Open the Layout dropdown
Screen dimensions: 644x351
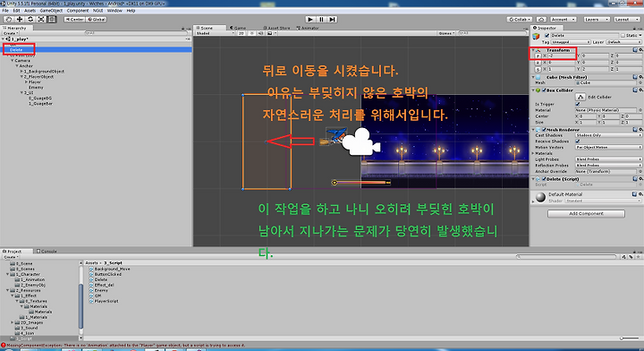tap(626, 20)
